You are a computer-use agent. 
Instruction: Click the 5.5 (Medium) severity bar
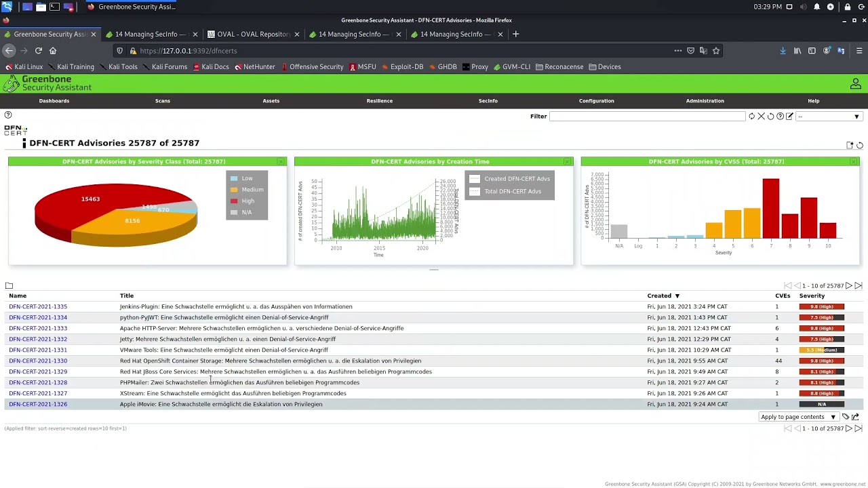coord(822,350)
